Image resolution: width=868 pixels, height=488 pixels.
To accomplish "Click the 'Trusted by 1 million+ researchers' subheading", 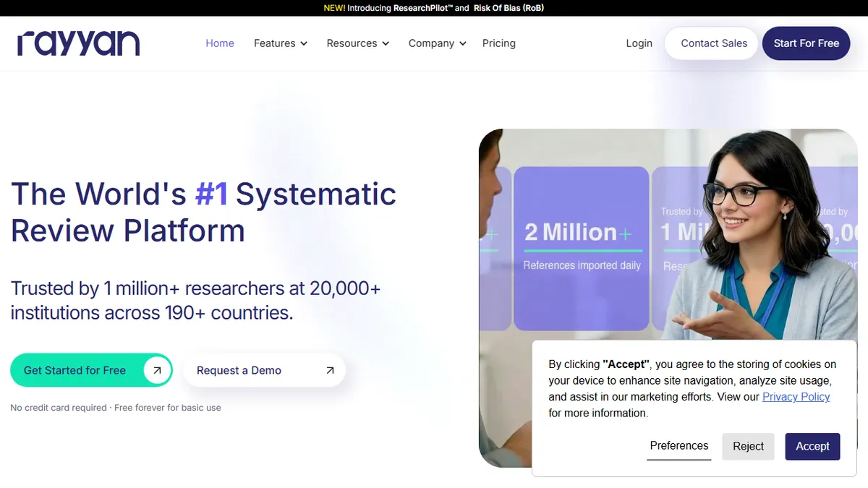I will tap(195, 300).
